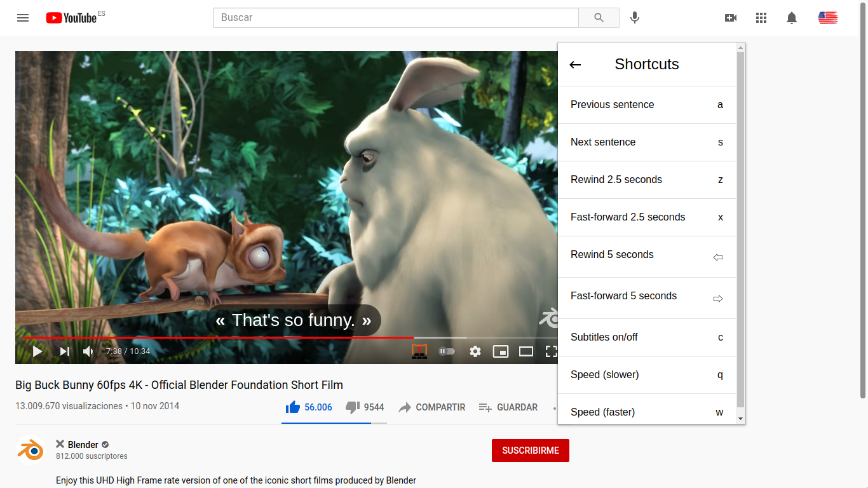Select the Previous sentence shortcut row
The image size is (868, 488).
coord(647,105)
